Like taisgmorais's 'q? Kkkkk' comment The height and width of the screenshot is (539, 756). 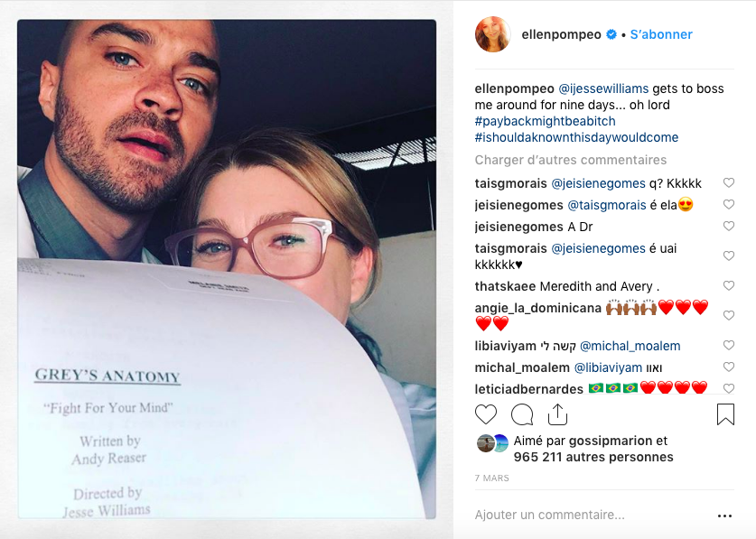tap(729, 182)
